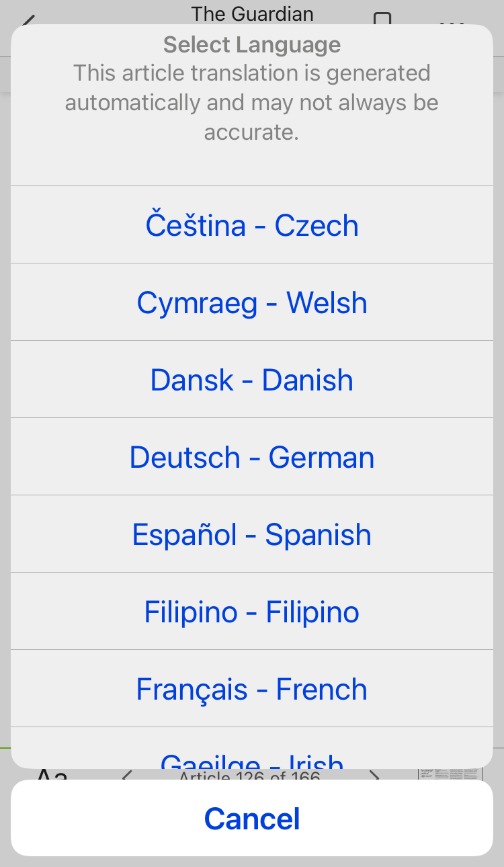Open the three-dots more options menu

coord(452,22)
